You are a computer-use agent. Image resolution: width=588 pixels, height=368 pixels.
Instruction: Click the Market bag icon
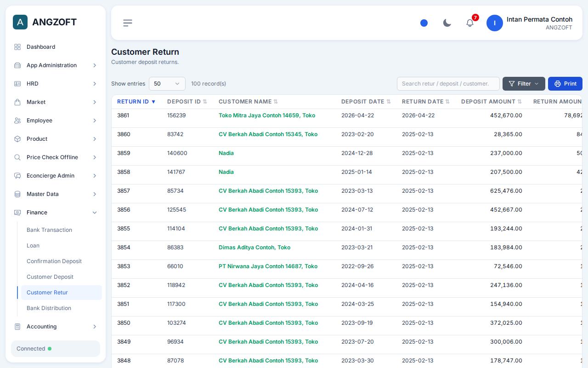(x=17, y=102)
